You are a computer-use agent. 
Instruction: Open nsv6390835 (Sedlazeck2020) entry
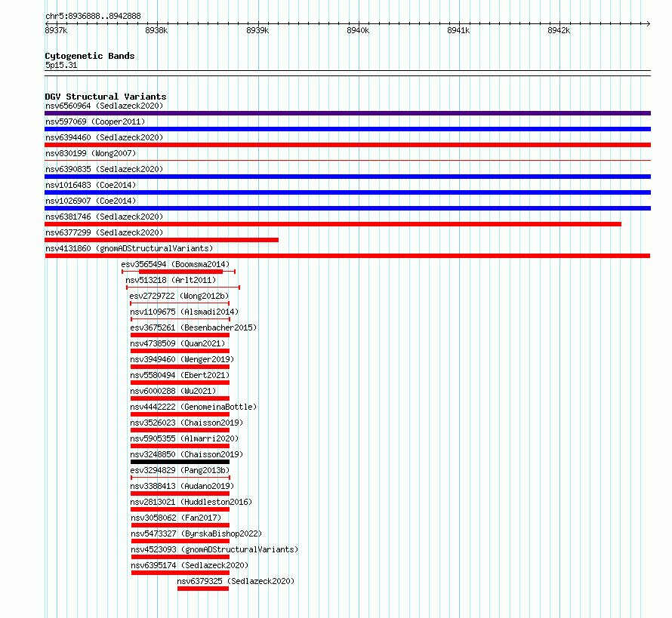click(x=104, y=169)
